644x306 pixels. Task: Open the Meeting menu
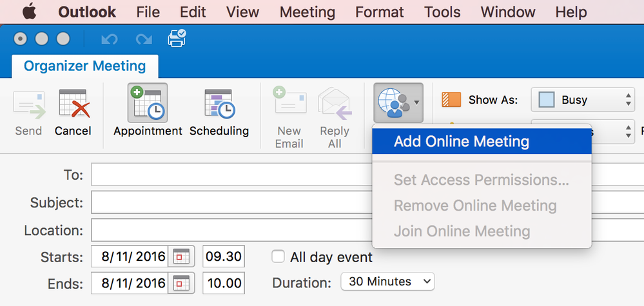coord(307,12)
